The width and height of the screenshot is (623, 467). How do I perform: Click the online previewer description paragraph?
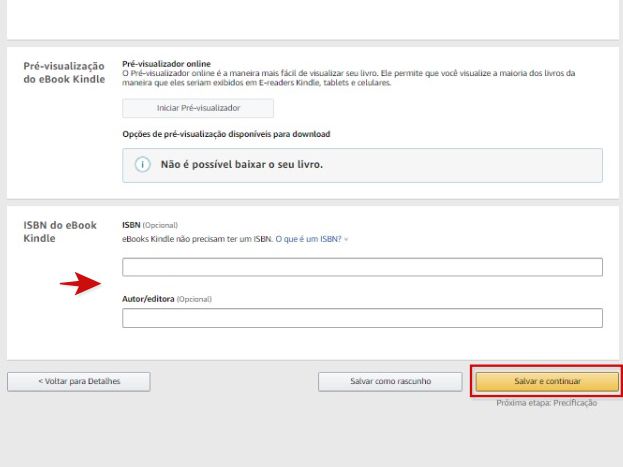click(348, 78)
